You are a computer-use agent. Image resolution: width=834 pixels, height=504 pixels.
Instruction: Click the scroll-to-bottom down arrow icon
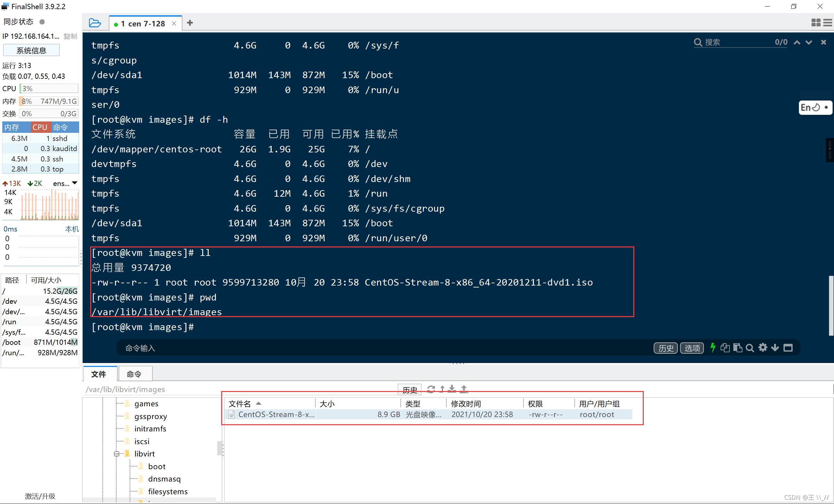click(x=775, y=348)
